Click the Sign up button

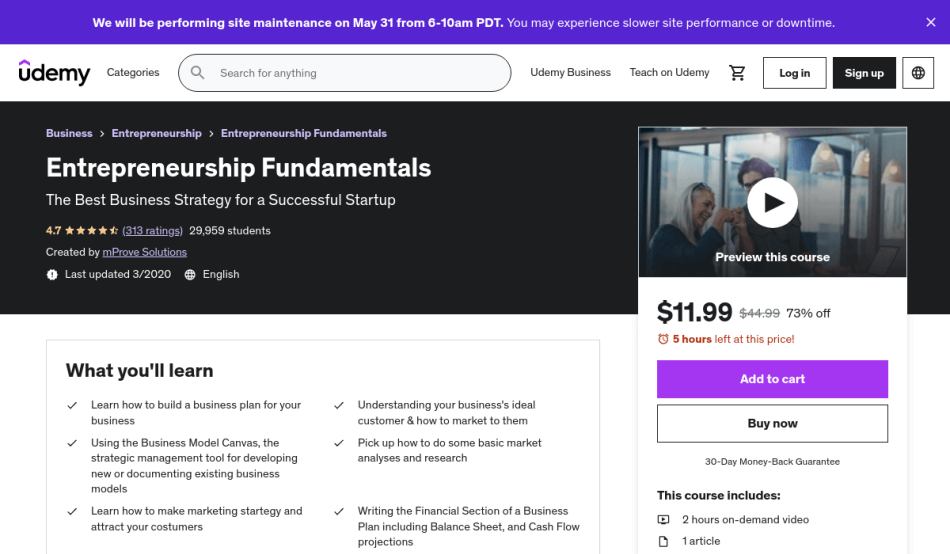click(x=864, y=73)
